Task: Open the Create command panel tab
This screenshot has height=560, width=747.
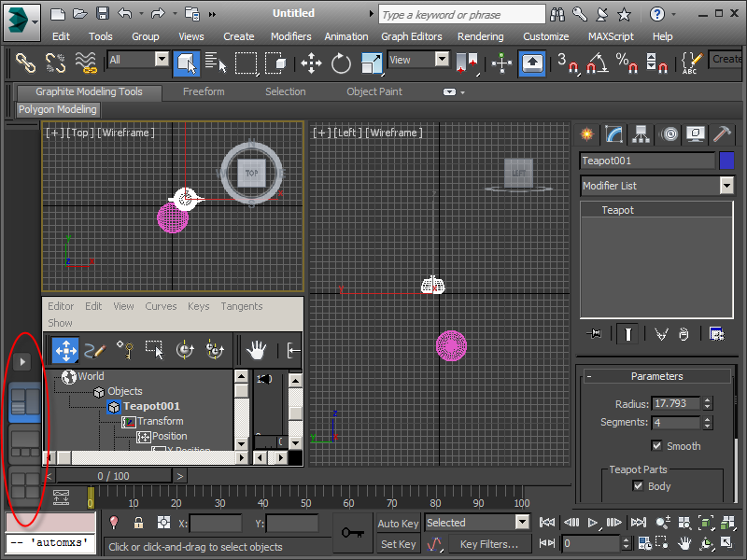Action: [x=587, y=134]
